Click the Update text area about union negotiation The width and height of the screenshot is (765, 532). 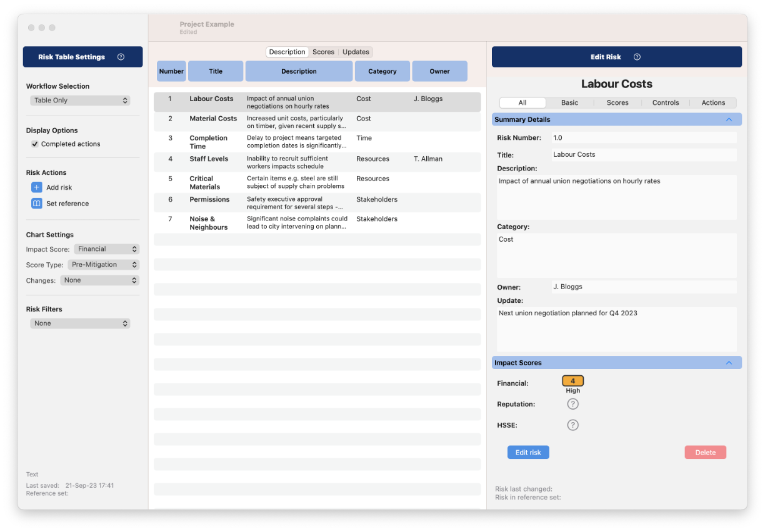click(617, 329)
